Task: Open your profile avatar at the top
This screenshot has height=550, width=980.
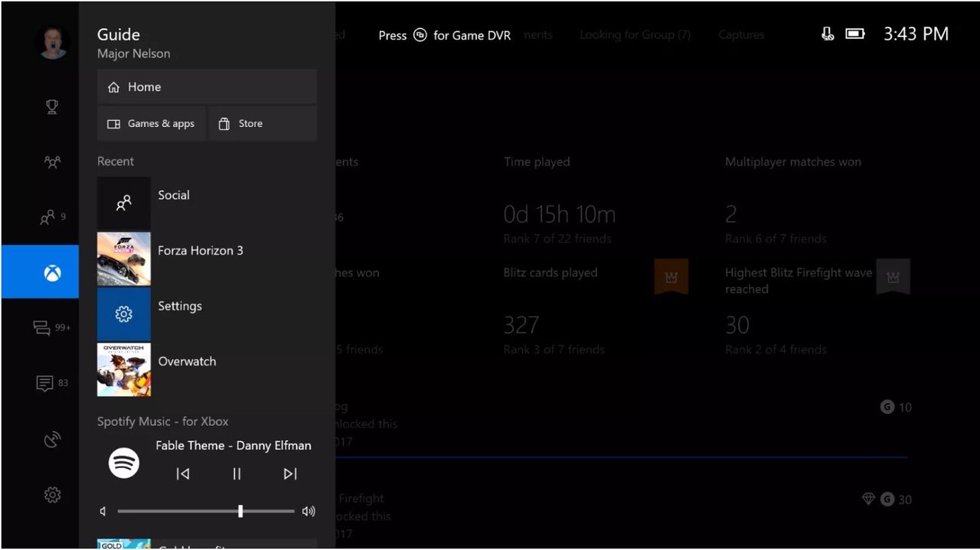Action: click(52, 42)
